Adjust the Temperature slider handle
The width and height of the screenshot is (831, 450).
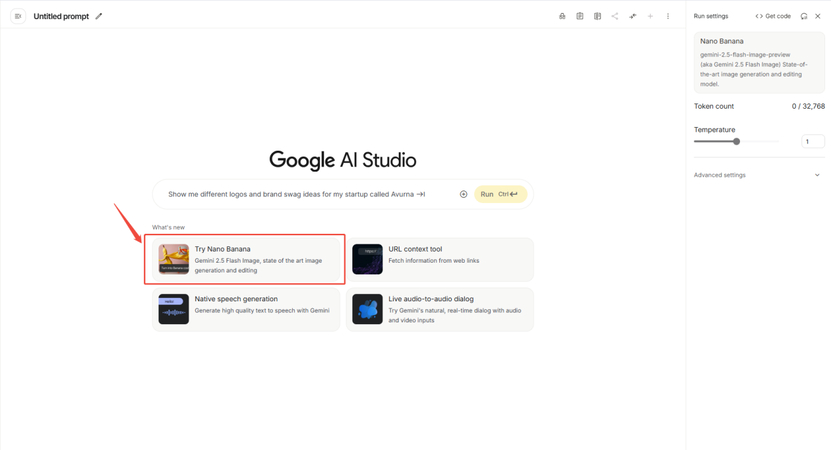pyautogui.click(x=737, y=142)
